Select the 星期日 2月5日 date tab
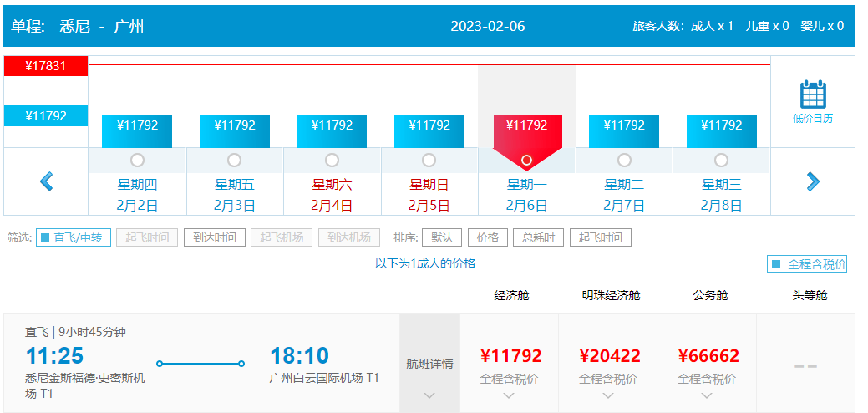Screen dimensions: 868x413 (429, 194)
